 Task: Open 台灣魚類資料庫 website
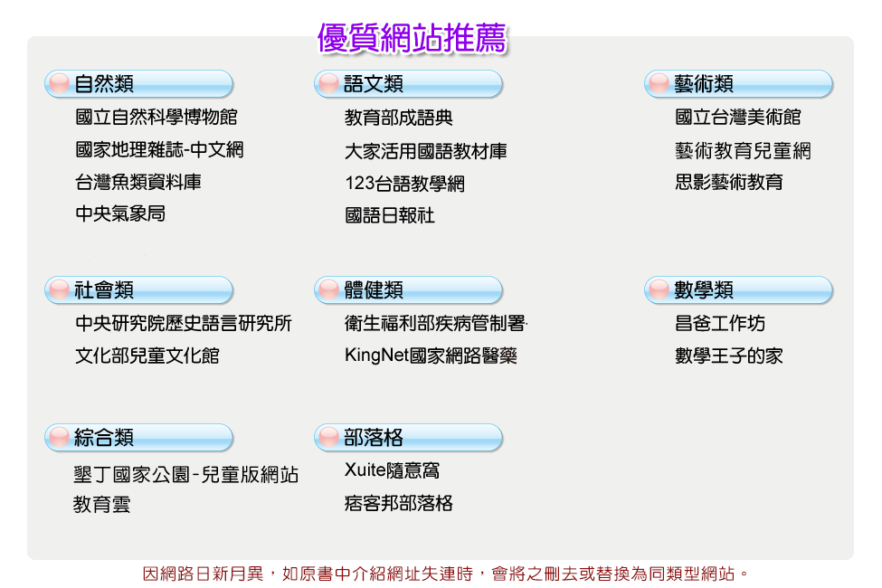pos(138,182)
